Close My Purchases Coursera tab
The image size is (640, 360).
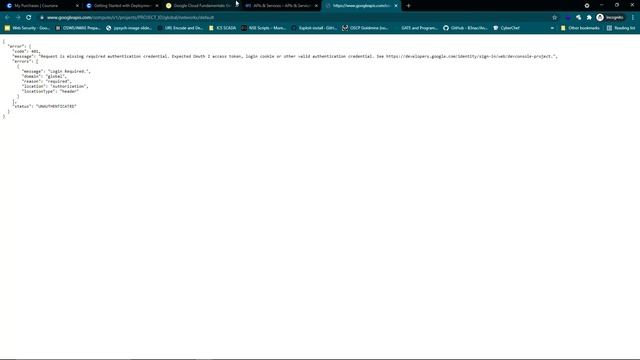coord(77,6)
